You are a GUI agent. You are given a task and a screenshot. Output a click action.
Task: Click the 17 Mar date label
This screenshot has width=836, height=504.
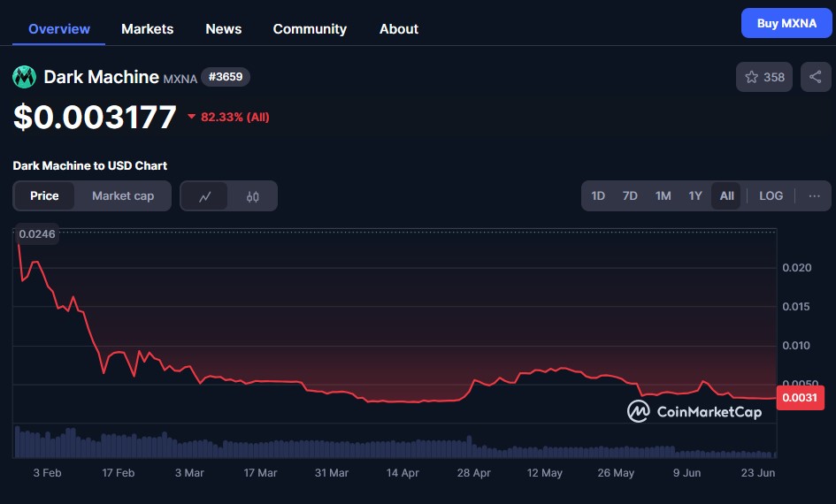pyautogui.click(x=260, y=472)
